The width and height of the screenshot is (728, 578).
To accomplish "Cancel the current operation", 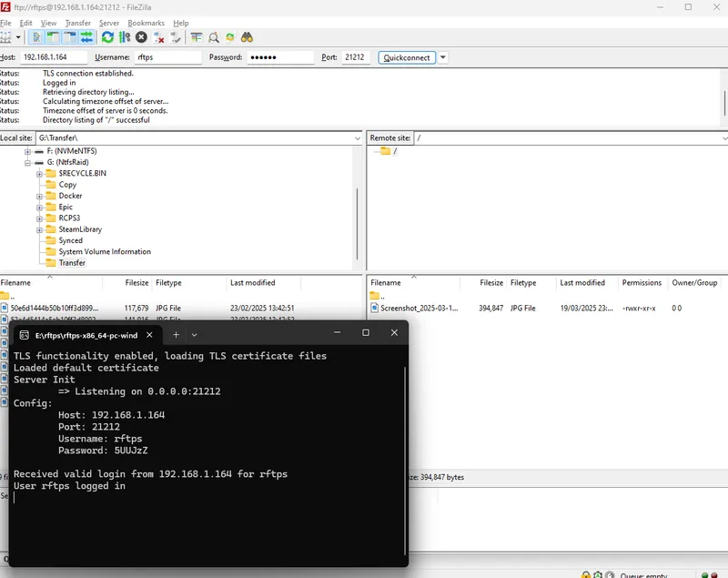I will [139, 37].
